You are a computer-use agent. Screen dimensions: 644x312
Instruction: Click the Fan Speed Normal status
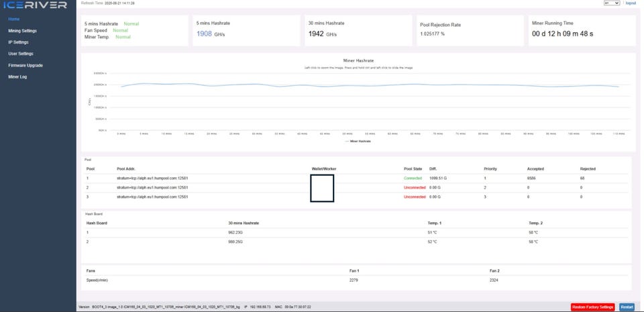tap(120, 30)
